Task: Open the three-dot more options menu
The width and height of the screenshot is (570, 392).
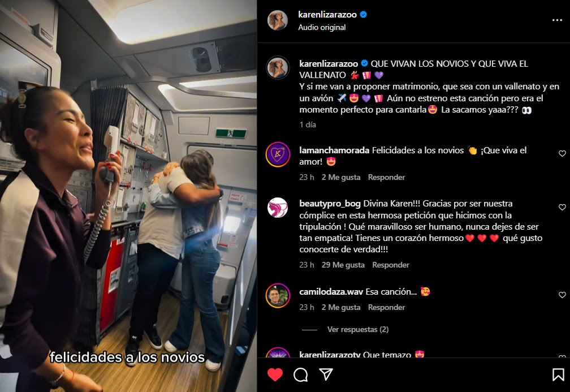Action: click(x=557, y=20)
